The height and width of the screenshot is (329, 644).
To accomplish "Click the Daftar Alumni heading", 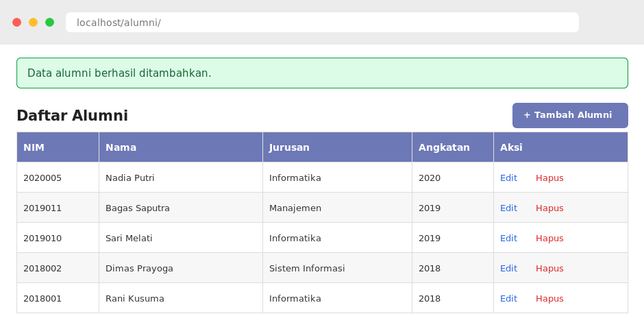I will click(73, 115).
